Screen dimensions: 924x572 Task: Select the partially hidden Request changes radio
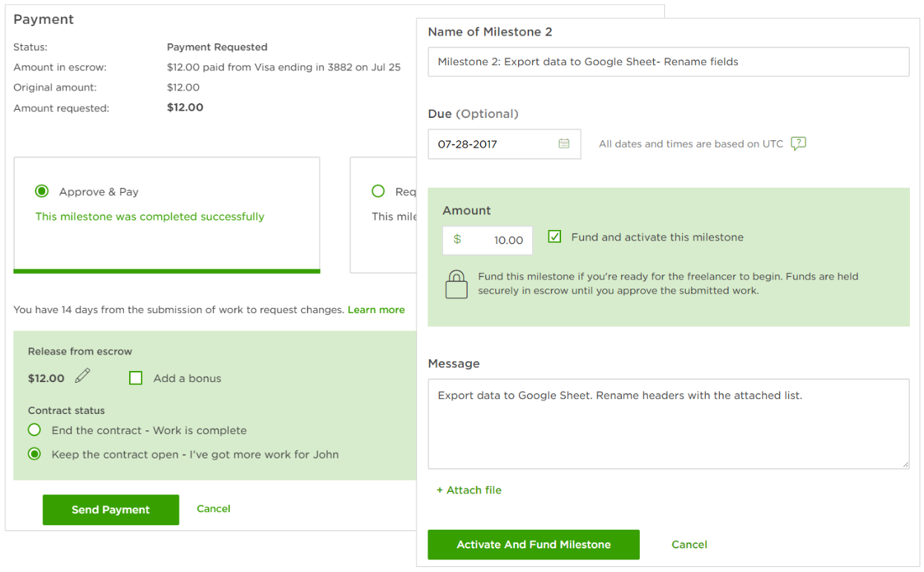(379, 191)
